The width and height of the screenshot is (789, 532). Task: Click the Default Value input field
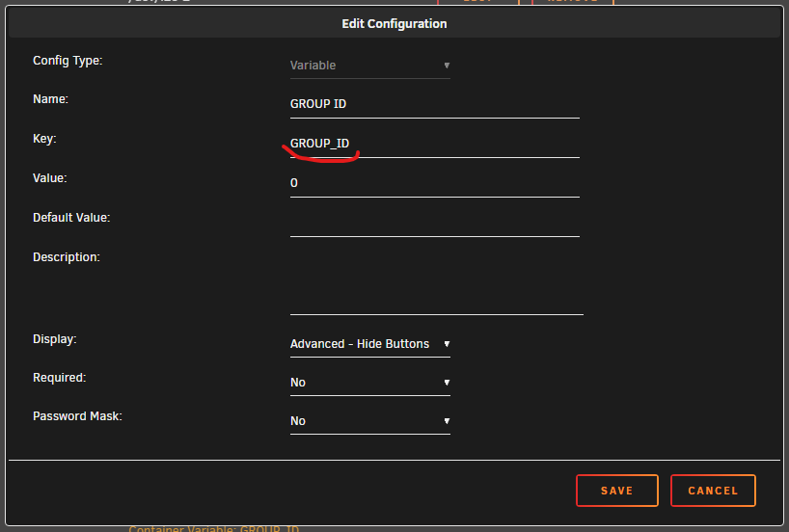(435, 223)
